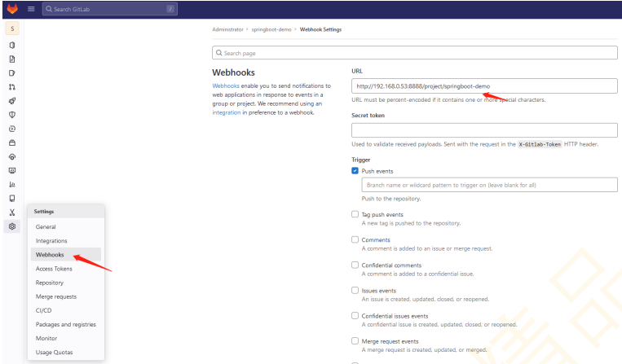
Task: Open Merge requests sidebar icon
Action: pos(12,86)
